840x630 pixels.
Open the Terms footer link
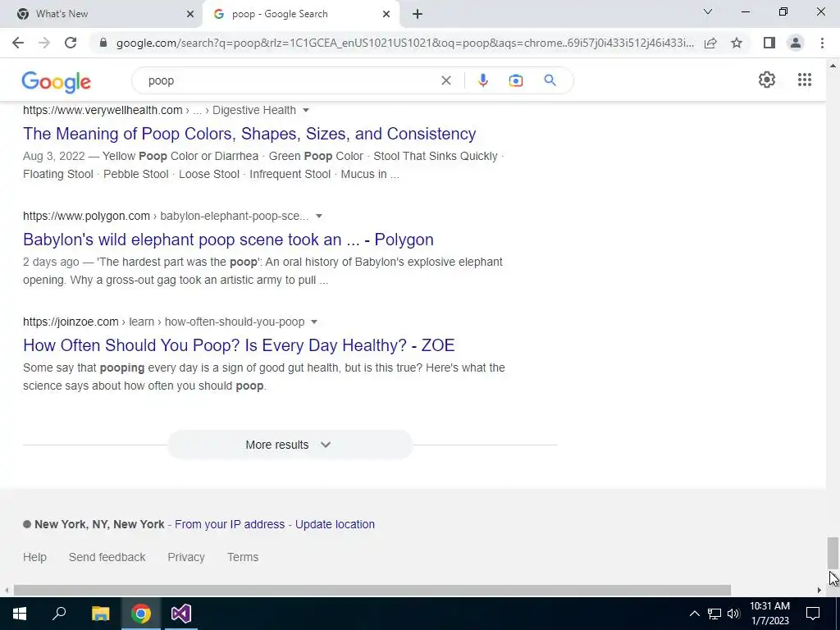pos(243,557)
